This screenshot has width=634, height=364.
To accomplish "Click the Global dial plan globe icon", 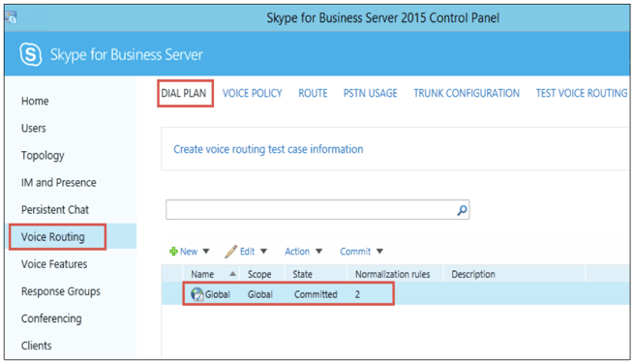I will [197, 294].
